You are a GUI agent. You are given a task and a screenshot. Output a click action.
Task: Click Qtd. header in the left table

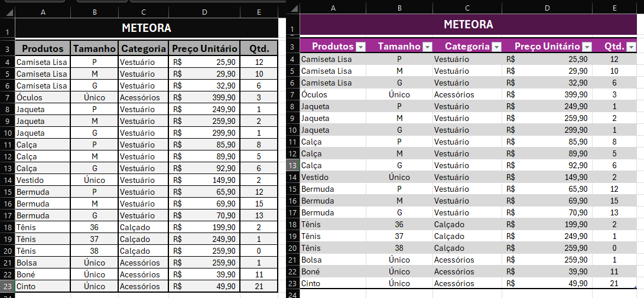tap(259, 48)
